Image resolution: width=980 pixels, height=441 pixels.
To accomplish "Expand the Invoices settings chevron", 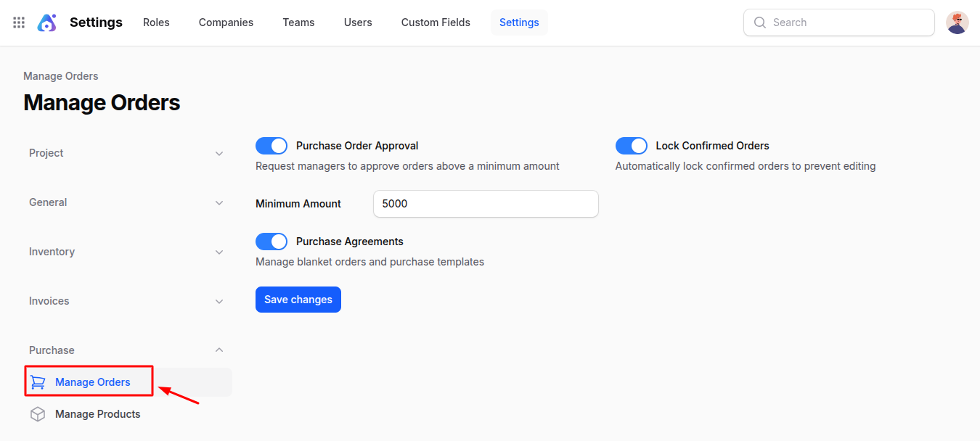I will coord(219,301).
